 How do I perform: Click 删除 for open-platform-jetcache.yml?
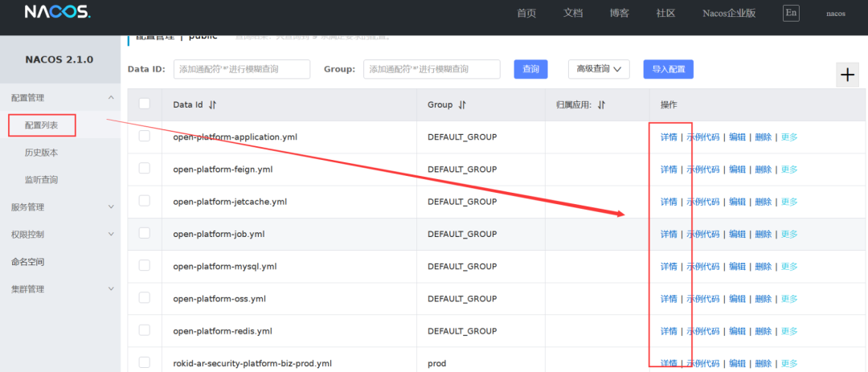(x=764, y=202)
